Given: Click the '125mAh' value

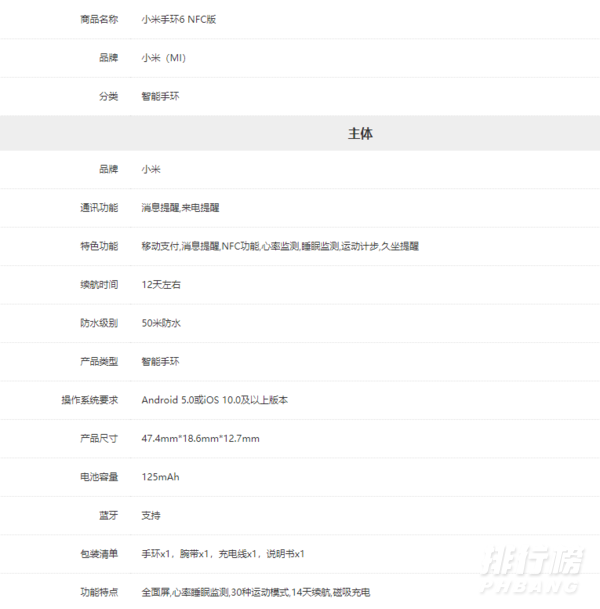Looking at the screenshot, I should click(x=160, y=477).
